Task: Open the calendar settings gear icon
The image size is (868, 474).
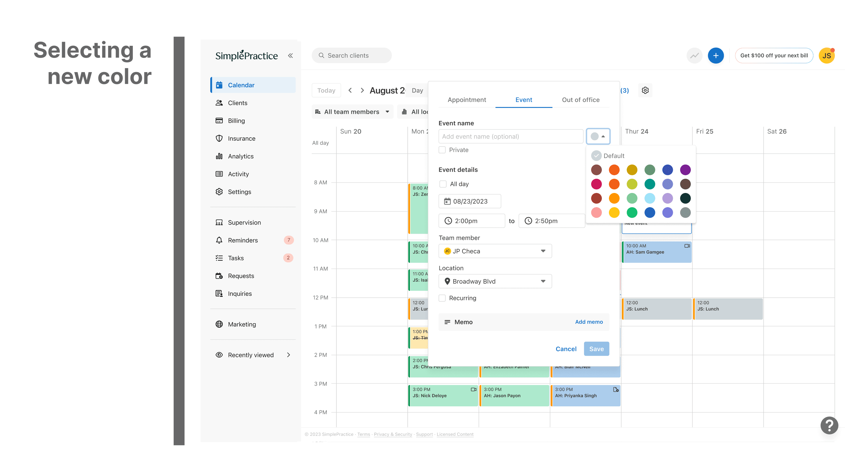Action: (x=645, y=90)
